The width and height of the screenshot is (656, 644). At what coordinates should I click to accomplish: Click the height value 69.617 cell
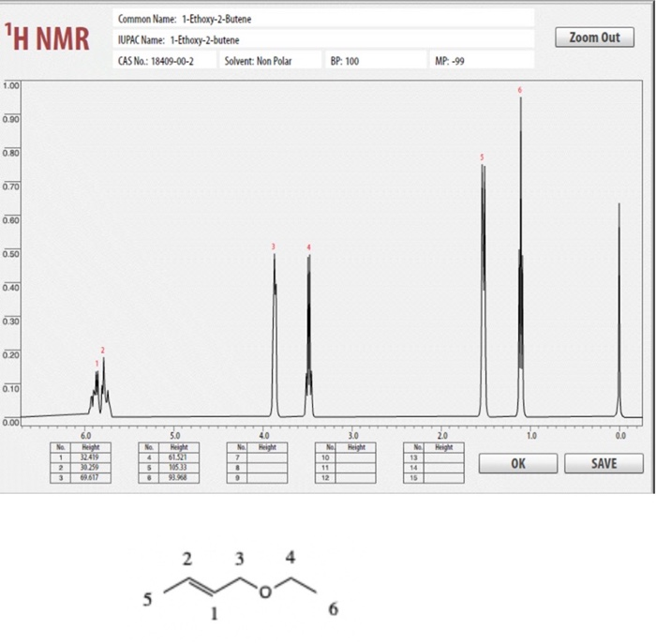90,478
